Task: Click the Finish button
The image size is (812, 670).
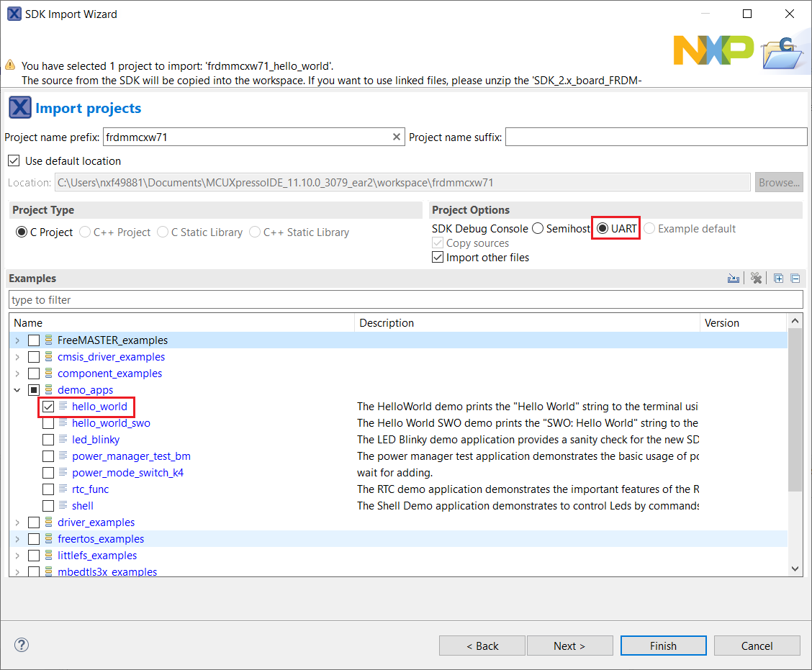Action: coord(663,646)
